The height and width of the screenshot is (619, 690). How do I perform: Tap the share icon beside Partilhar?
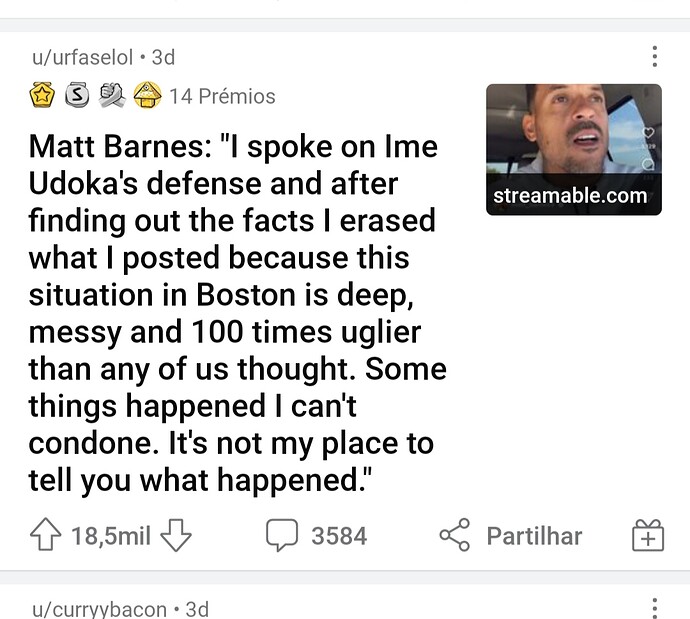(x=455, y=536)
